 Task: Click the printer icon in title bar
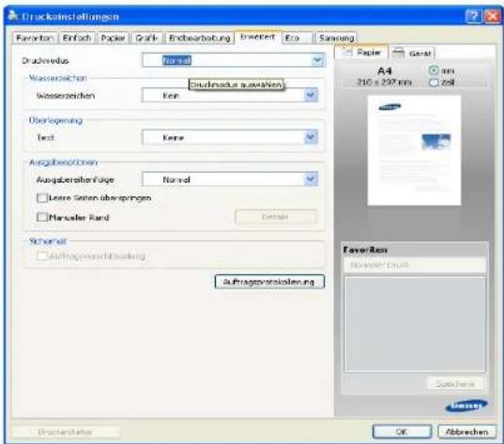click(x=12, y=15)
